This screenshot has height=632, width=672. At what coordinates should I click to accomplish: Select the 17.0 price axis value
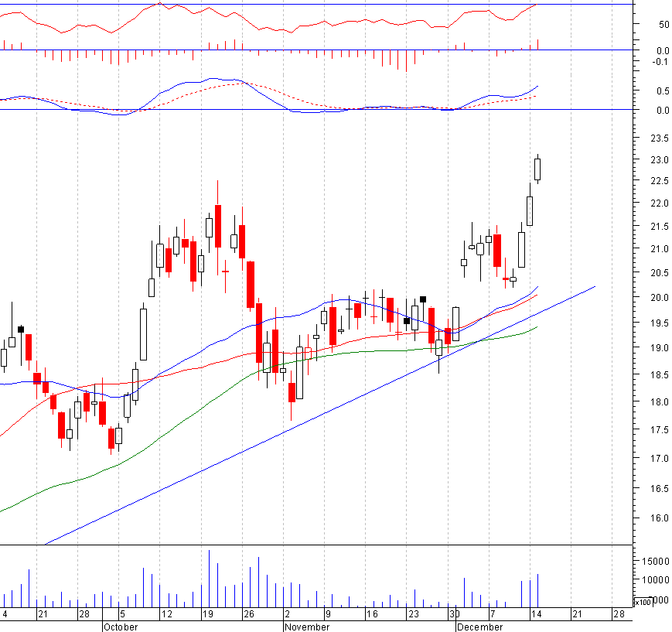659,459
